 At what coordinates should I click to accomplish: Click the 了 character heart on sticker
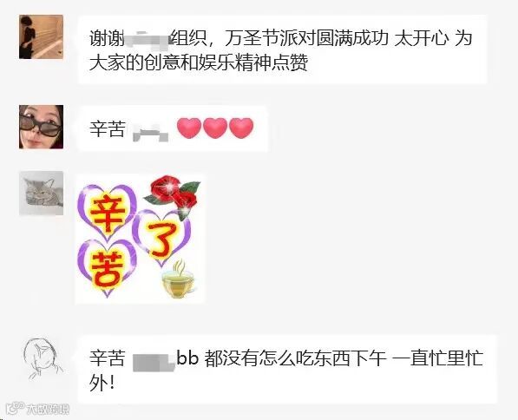click(x=161, y=239)
